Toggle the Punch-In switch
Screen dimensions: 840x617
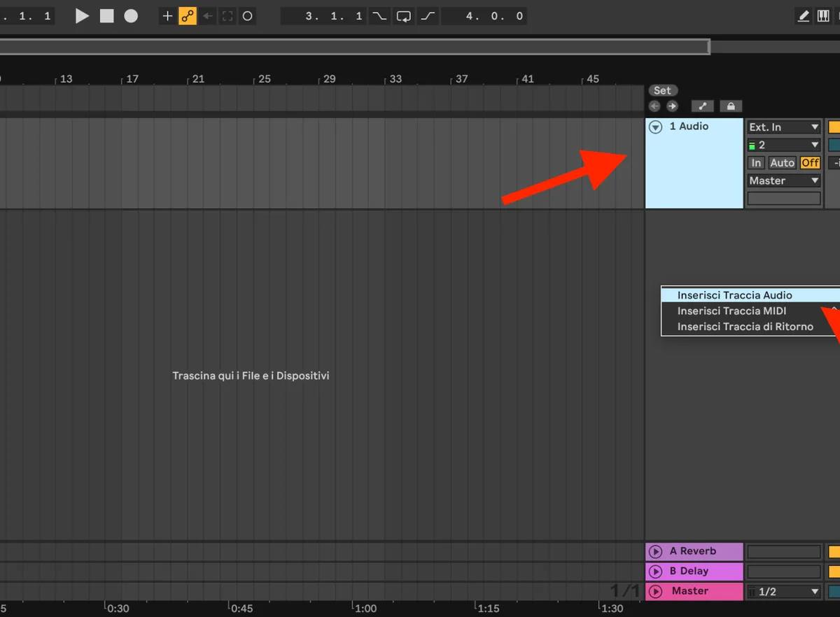click(379, 16)
